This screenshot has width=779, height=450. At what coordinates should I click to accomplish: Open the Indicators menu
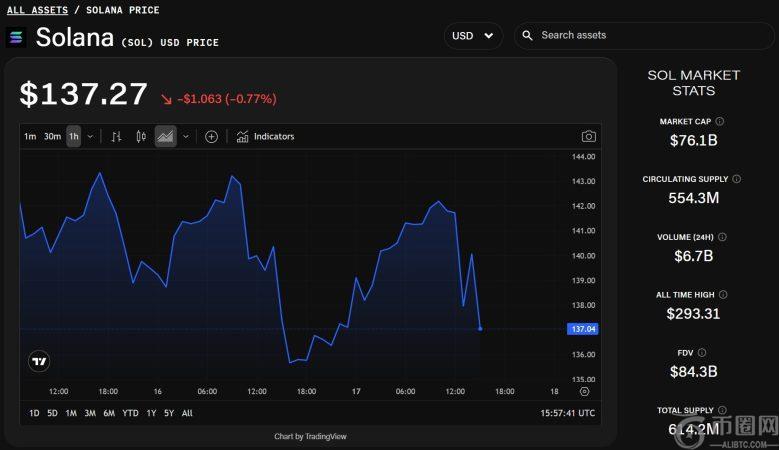(x=265, y=136)
